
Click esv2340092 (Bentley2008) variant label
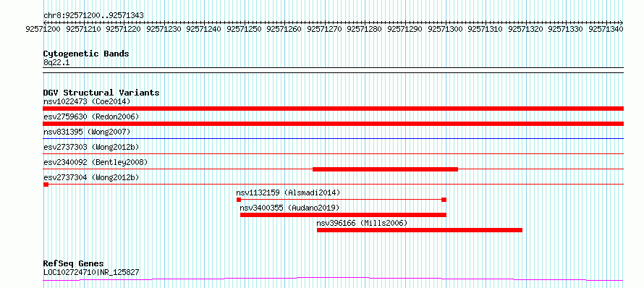point(96,162)
